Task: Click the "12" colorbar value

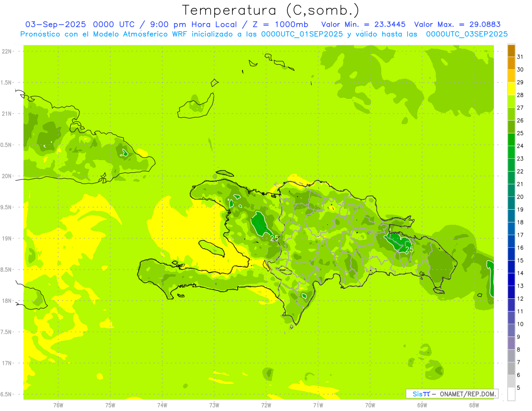Action: (520, 298)
